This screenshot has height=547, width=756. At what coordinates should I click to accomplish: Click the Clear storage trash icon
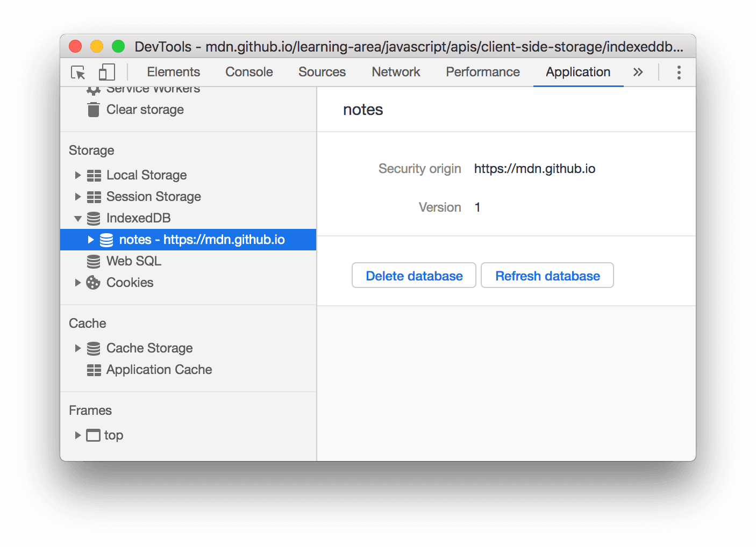tap(93, 109)
